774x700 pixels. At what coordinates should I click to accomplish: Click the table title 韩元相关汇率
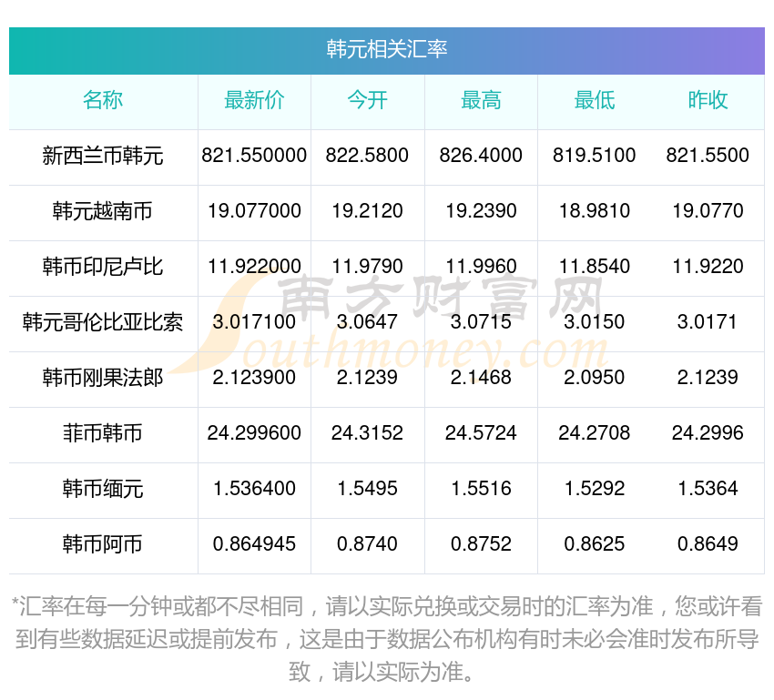(386, 49)
